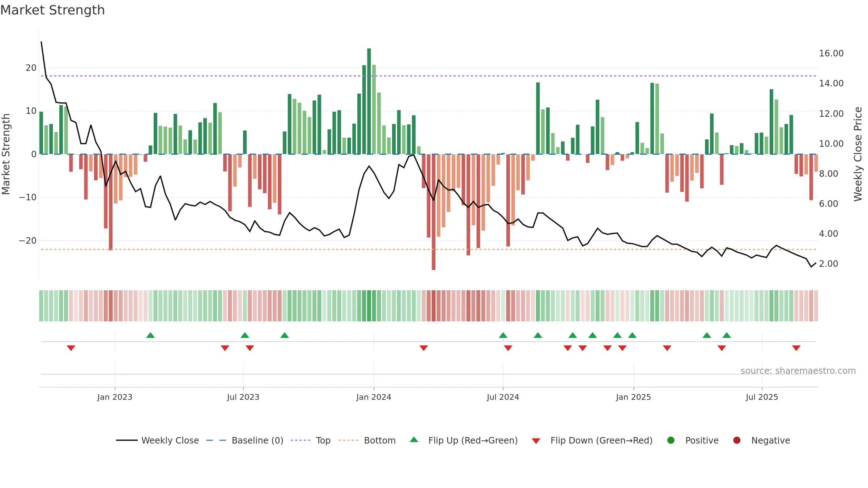The width and height of the screenshot is (868, 488).
Task: Toggle the Positive legend entry
Action: point(693,440)
